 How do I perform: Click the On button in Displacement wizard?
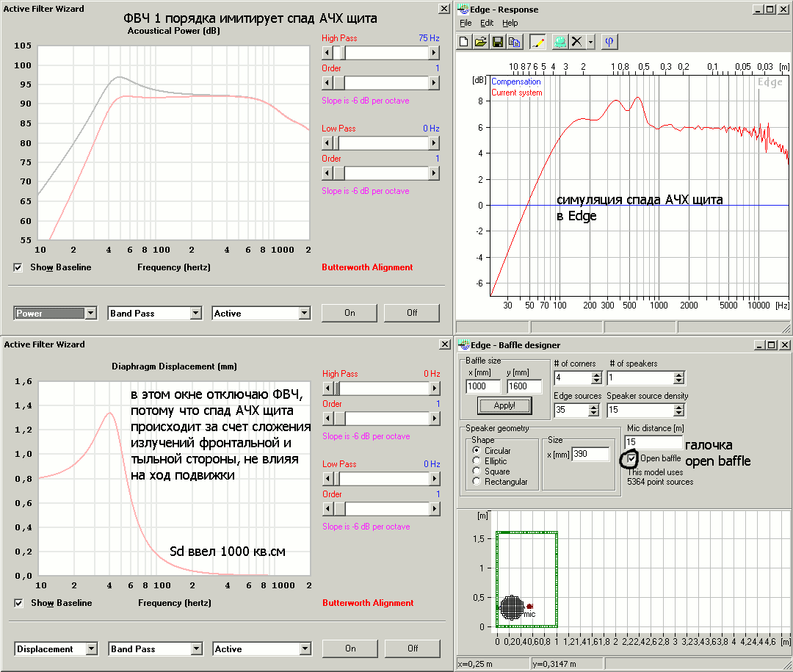[x=350, y=648]
